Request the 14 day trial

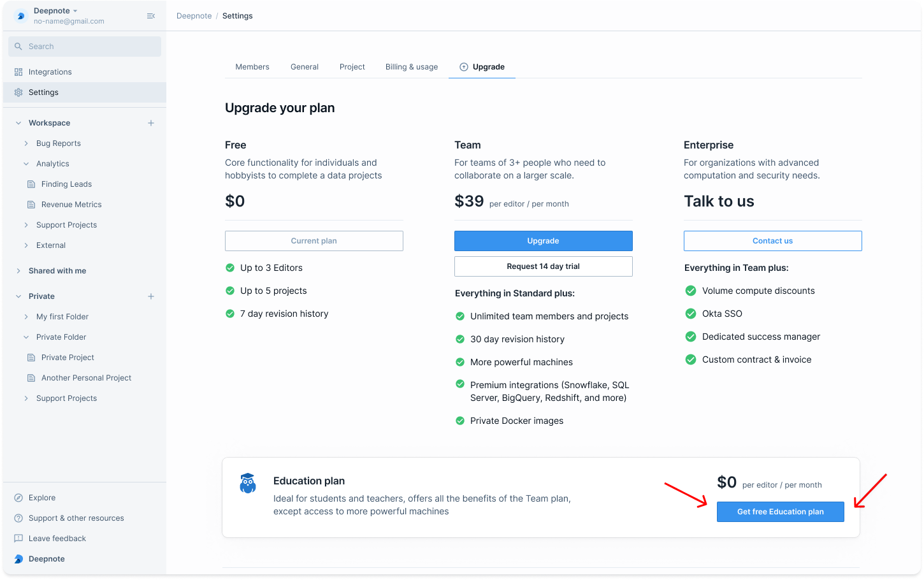coord(544,266)
